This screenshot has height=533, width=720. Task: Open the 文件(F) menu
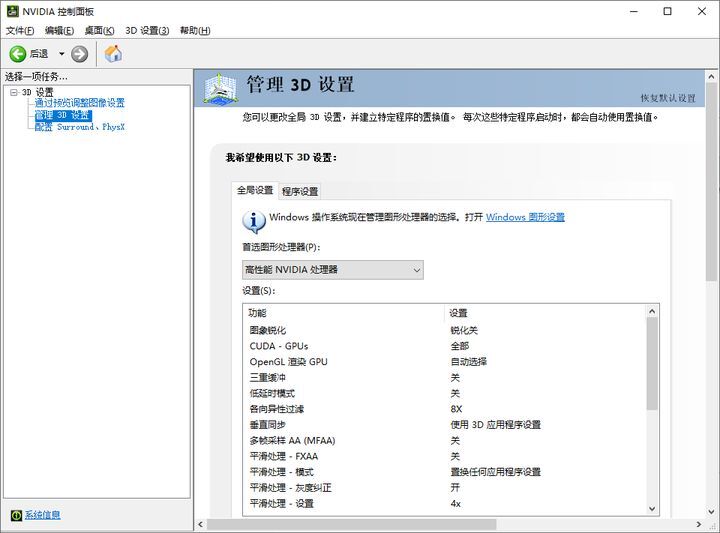[20, 30]
